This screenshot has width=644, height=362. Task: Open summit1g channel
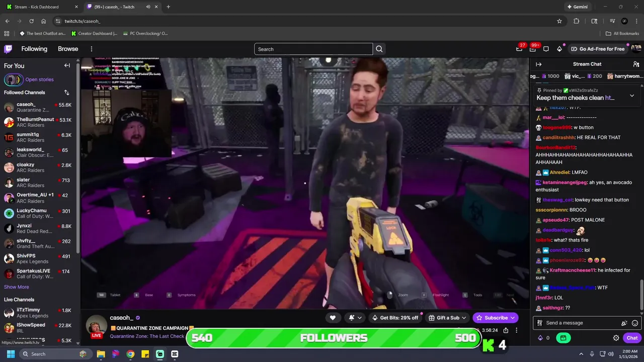click(x=38, y=137)
